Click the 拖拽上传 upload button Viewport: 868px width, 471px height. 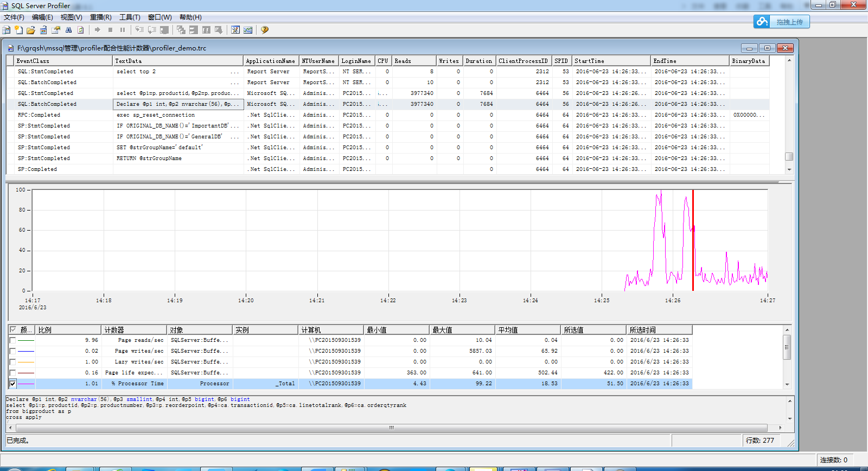[782, 22]
